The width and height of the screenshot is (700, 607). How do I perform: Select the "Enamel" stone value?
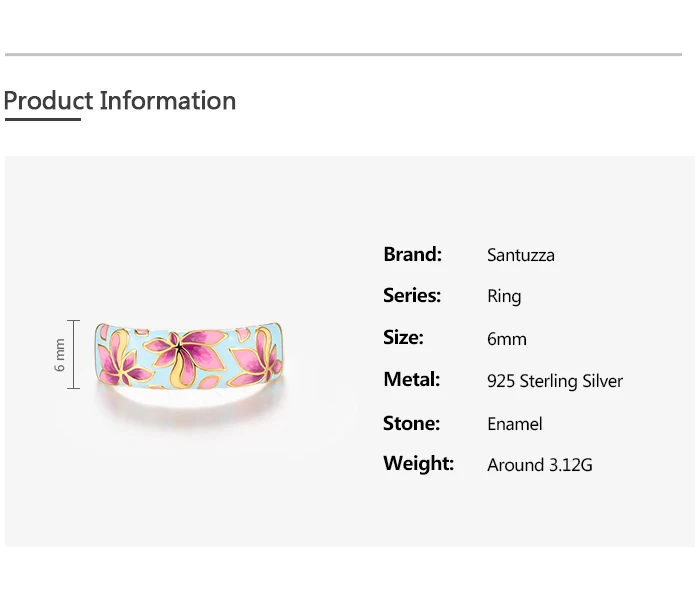coord(514,424)
